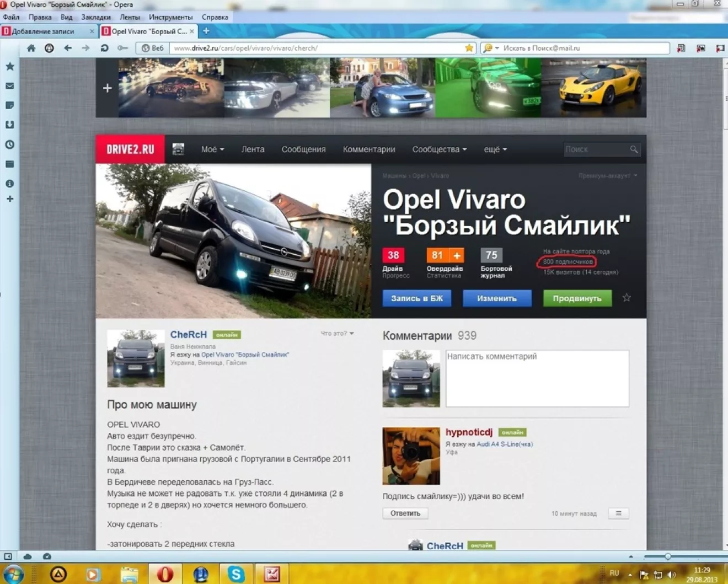Reload the current page

pos(104,48)
